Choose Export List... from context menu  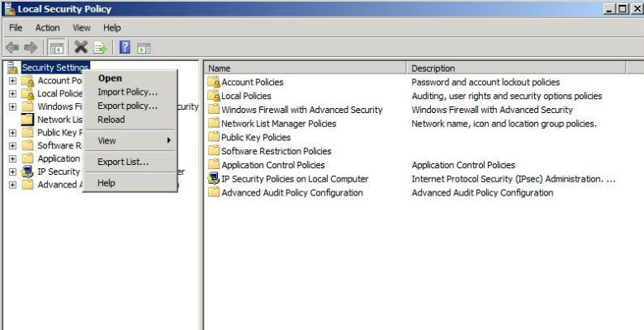[130, 162]
